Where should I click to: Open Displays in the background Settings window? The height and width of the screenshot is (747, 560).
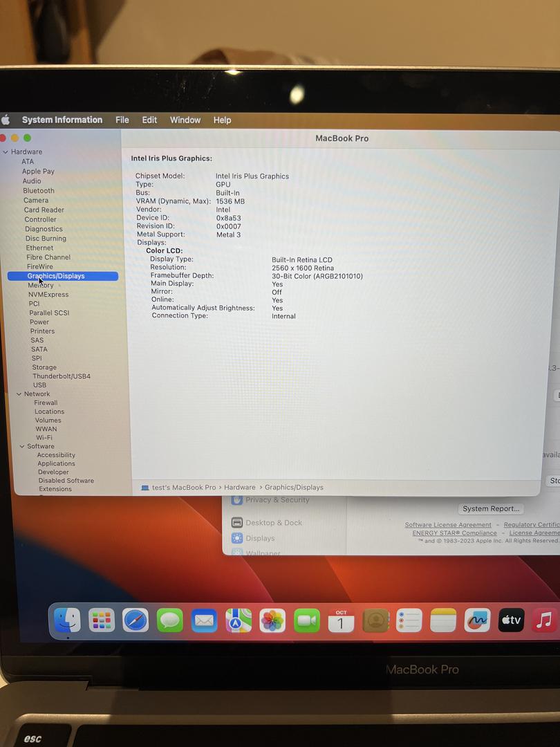(253, 538)
